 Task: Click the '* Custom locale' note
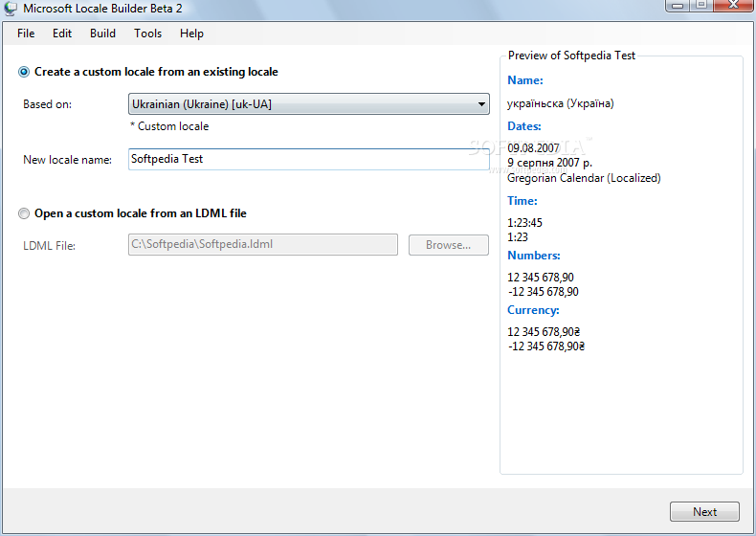point(169,126)
